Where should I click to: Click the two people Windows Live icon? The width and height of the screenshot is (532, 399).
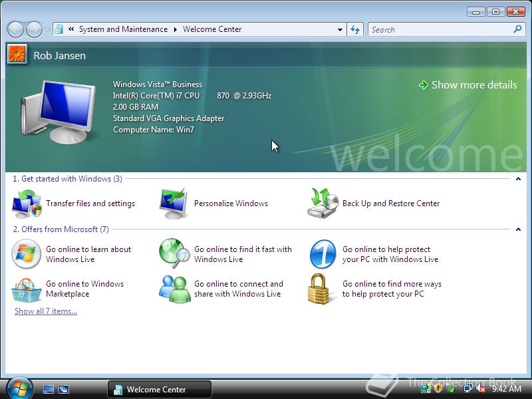174,289
